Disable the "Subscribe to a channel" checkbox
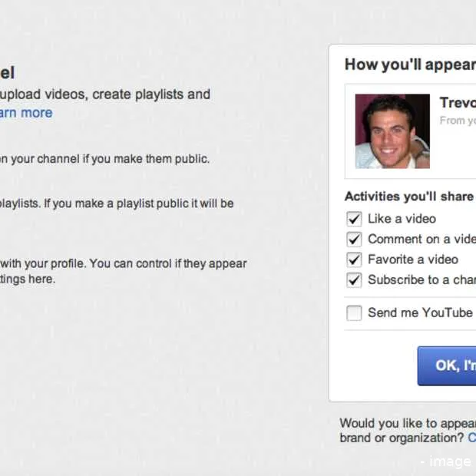 point(354,279)
